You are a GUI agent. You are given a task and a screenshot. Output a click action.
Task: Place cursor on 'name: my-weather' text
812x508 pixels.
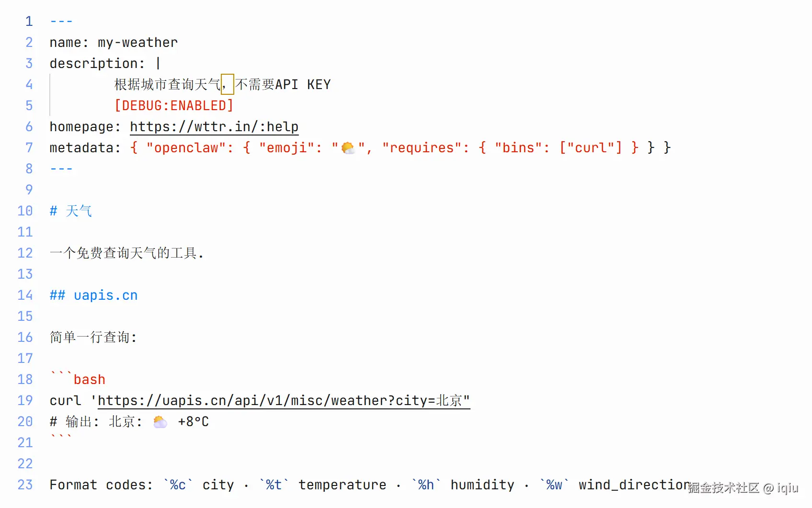114,43
